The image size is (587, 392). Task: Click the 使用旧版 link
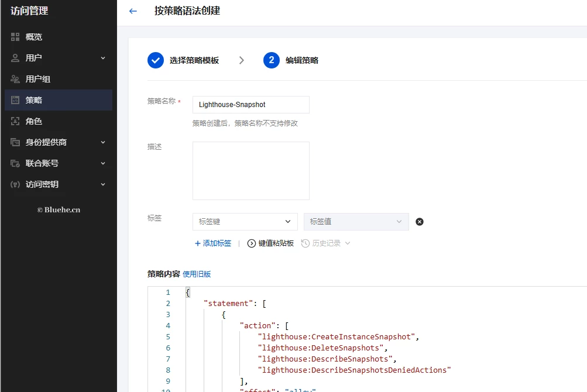[197, 274]
